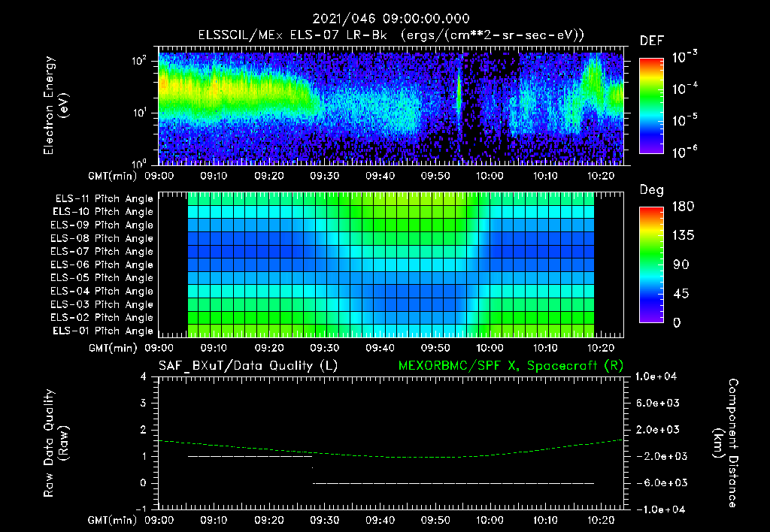Click the 'Electron Energy (eV)' axis label
770x532 pixels.
tap(56, 105)
